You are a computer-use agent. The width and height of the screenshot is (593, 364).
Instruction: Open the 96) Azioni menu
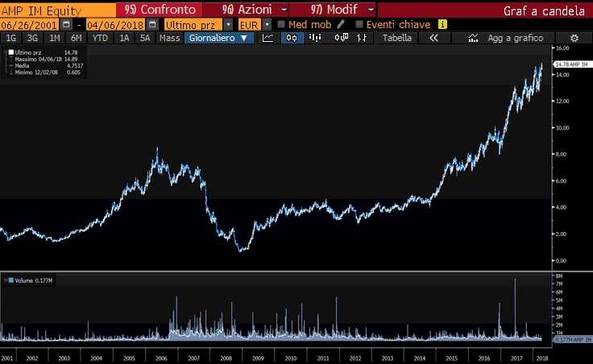247,10
